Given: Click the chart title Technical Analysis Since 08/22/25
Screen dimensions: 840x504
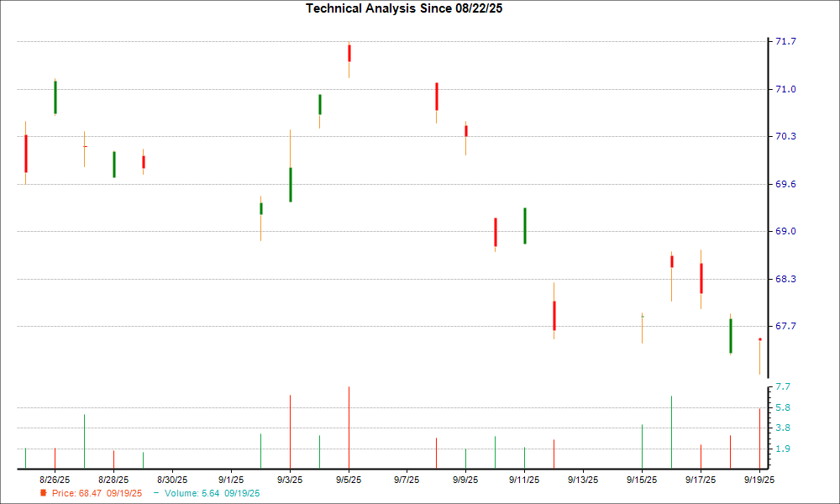Looking at the screenshot, I should [x=404, y=8].
